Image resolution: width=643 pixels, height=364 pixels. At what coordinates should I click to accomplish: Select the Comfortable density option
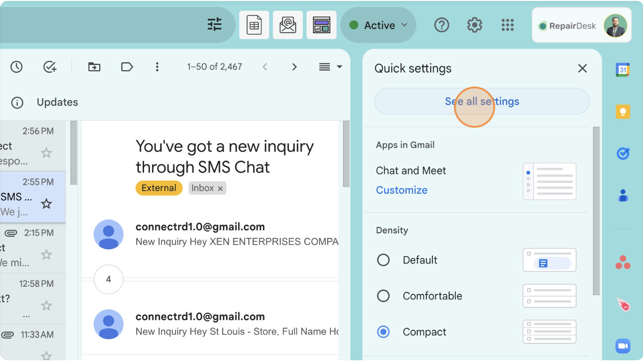click(383, 296)
